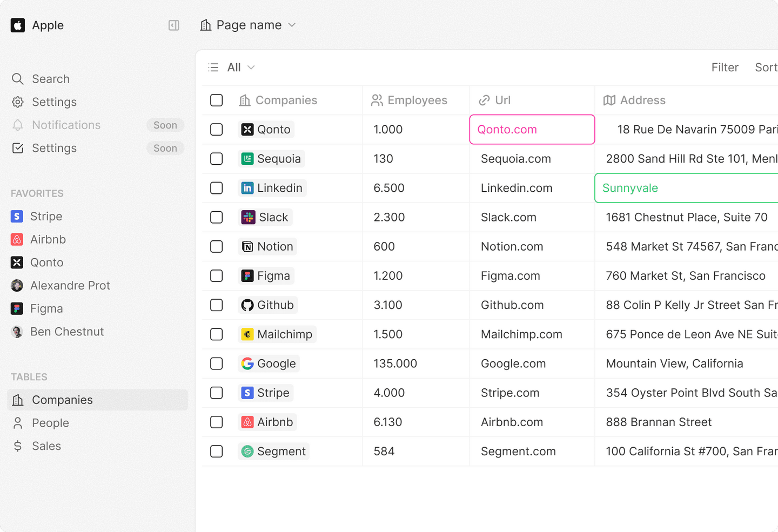This screenshot has height=532, width=778.
Task: Click the Slack logo in table
Action: [x=248, y=217]
